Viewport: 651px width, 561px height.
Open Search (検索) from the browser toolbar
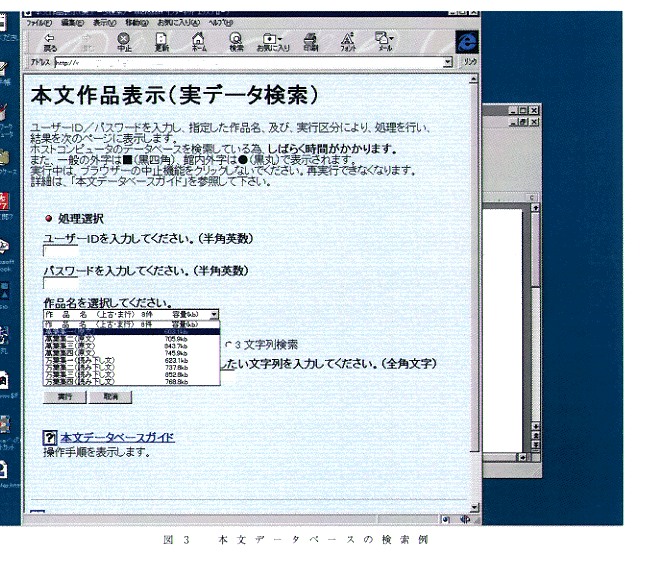(236, 41)
